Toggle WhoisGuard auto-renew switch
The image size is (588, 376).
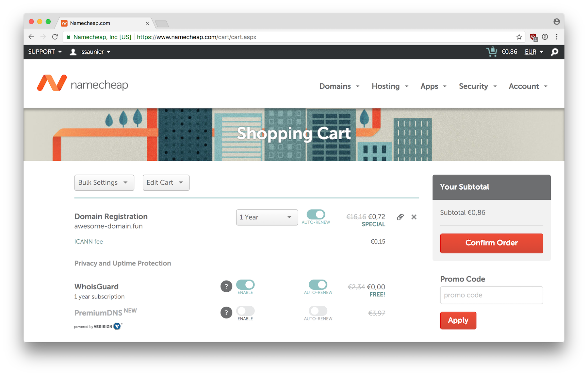(x=318, y=285)
